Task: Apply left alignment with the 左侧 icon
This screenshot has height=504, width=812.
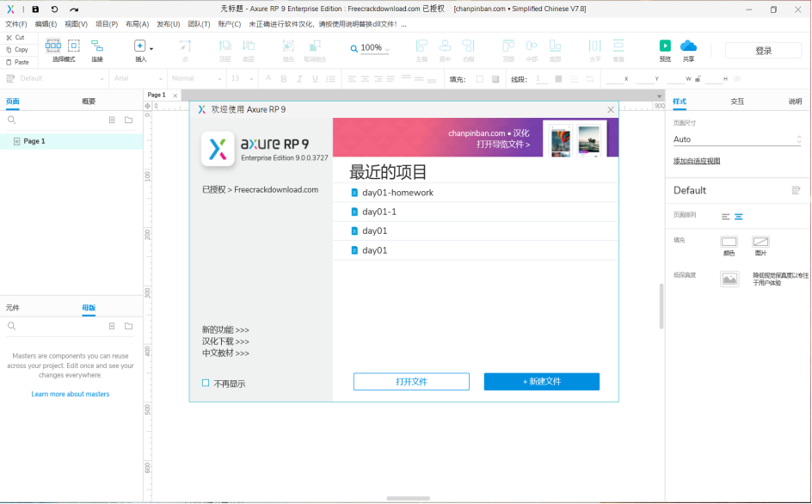Action: [x=421, y=46]
